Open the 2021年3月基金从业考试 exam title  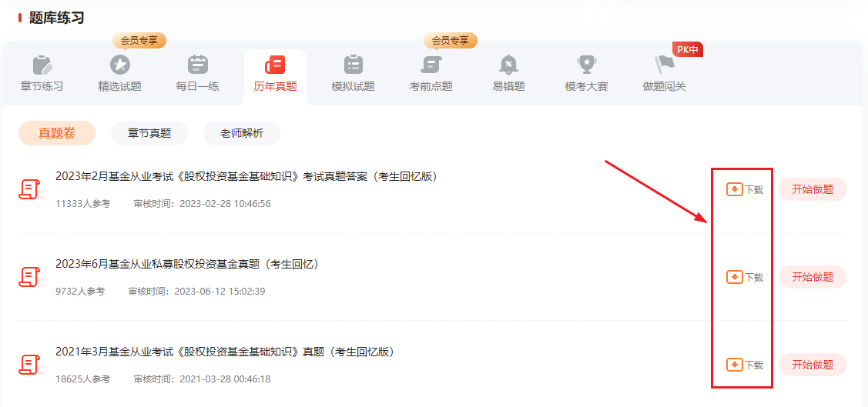225,352
